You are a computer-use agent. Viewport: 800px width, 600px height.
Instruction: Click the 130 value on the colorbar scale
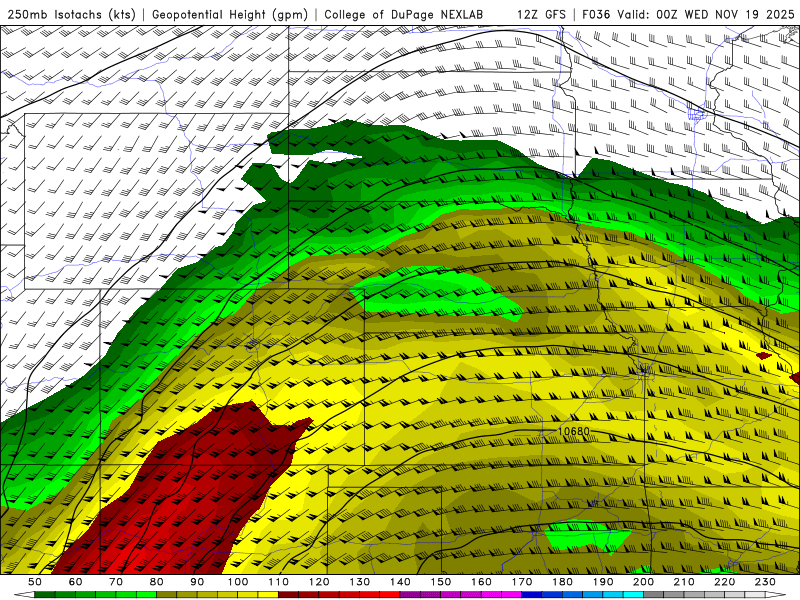pos(360,582)
